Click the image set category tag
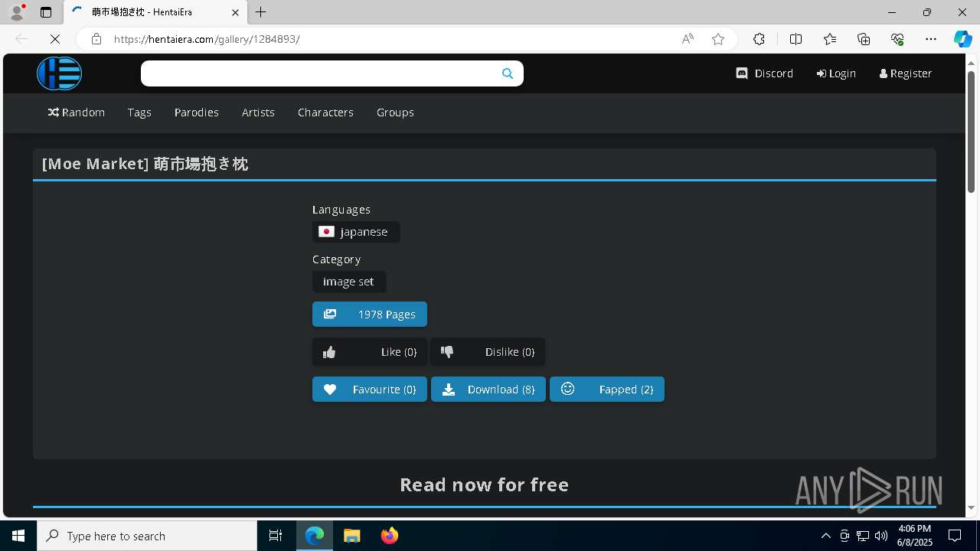 349,282
